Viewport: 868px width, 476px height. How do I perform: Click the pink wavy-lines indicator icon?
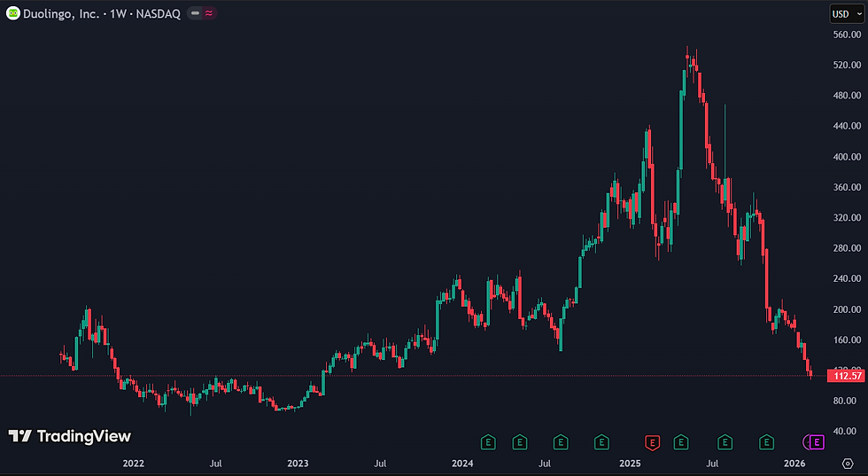(x=209, y=14)
